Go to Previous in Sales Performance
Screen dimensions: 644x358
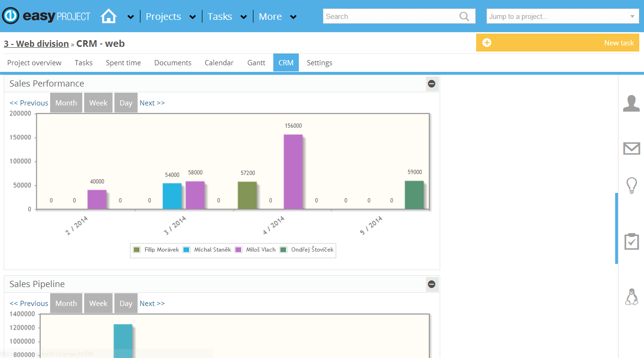tap(29, 103)
